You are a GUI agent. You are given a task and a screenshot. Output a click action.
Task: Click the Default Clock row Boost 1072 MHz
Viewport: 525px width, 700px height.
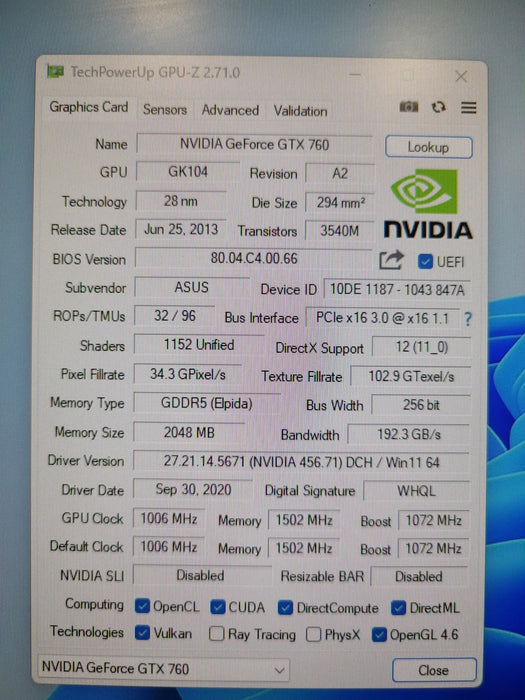tap(433, 549)
